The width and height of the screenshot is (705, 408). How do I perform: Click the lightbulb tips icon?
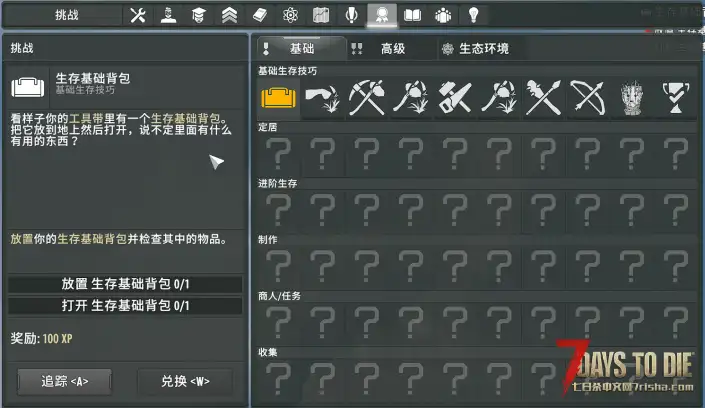[x=473, y=15]
